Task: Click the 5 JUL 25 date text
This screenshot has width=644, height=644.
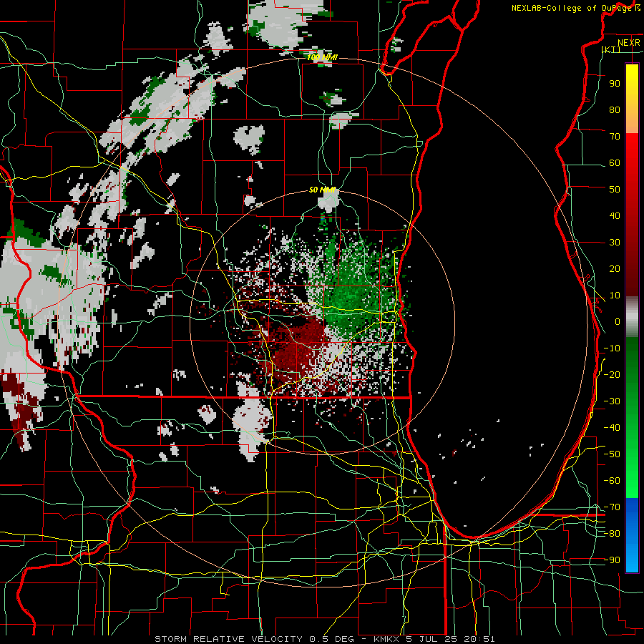Action: [431, 639]
